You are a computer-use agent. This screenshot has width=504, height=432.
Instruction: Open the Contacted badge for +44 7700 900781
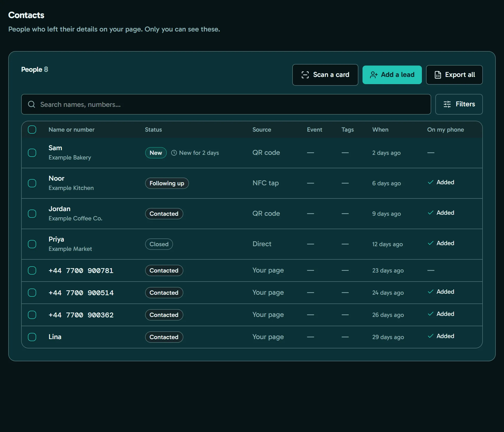tap(164, 270)
